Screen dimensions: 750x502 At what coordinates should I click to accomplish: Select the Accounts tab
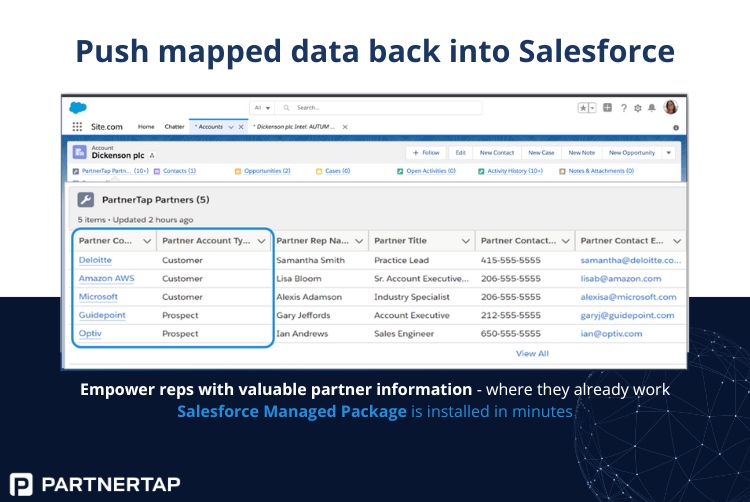210,127
